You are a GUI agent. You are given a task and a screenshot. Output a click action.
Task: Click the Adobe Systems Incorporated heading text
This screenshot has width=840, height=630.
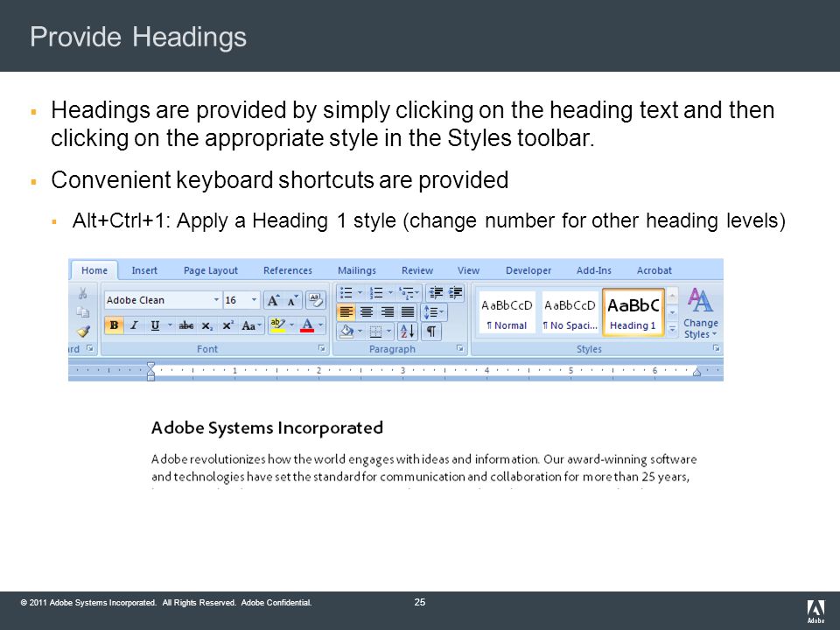(x=267, y=428)
